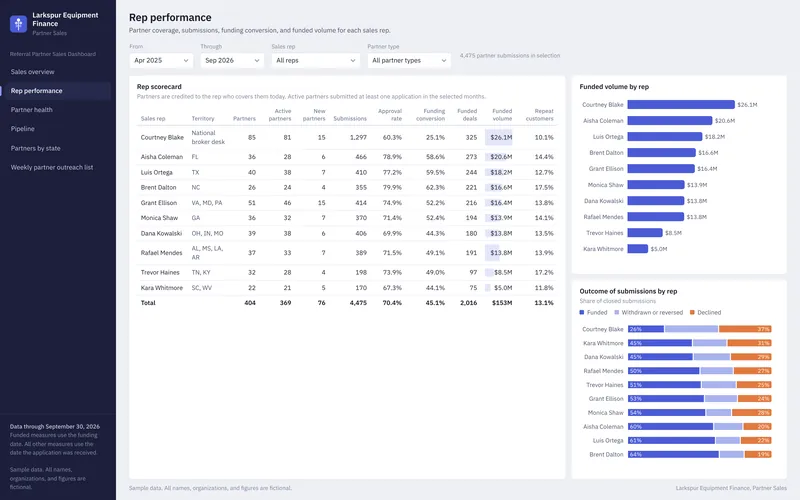
Task: Click the Larkspur Equipment Finance logo icon
Action: 18,23
